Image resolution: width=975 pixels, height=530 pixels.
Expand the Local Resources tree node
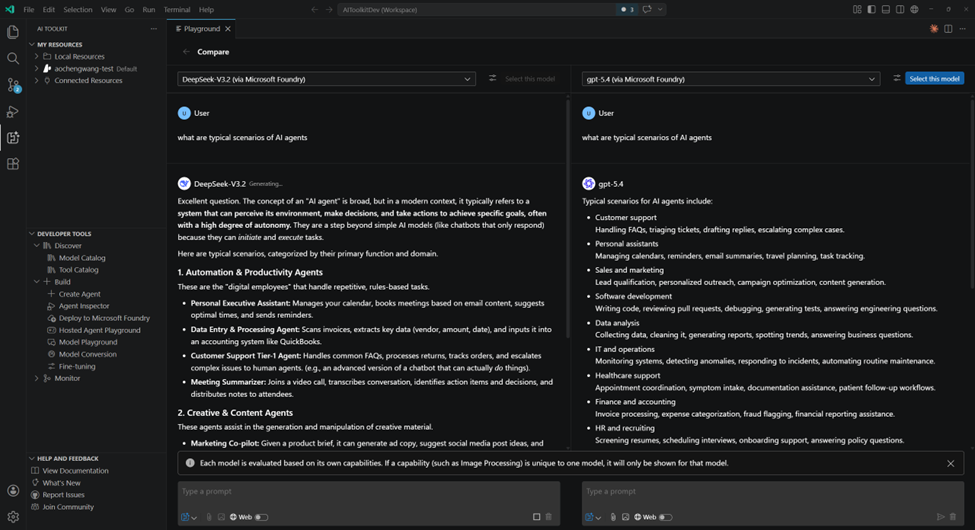click(37, 57)
